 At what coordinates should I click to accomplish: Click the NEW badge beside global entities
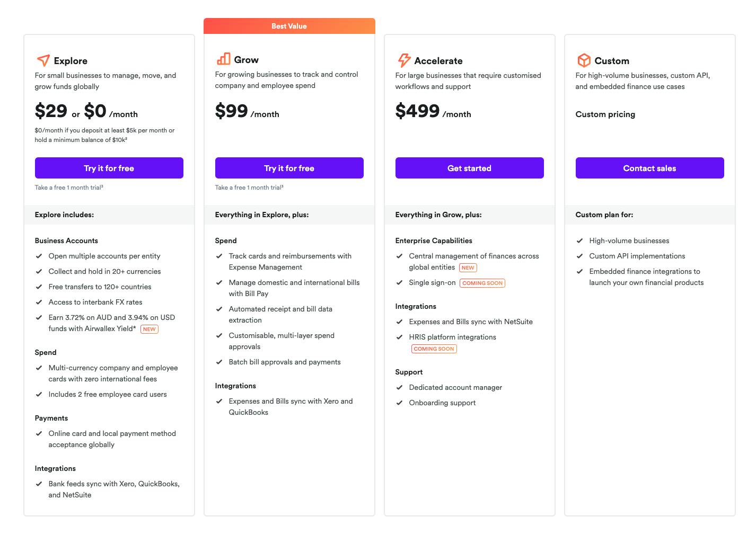point(468,267)
